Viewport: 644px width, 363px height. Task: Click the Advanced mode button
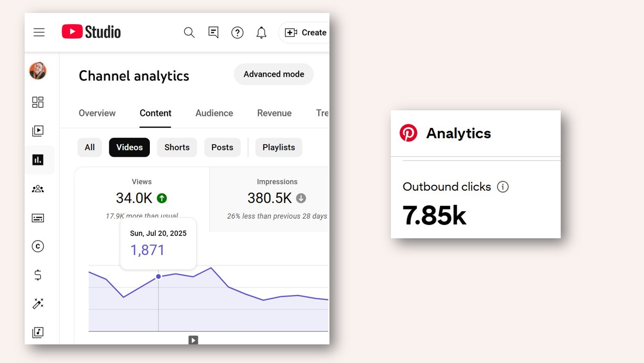(274, 74)
